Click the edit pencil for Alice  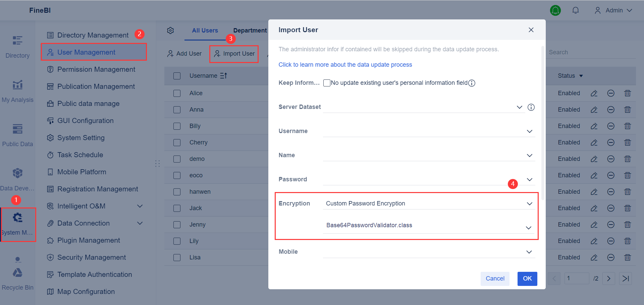coord(594,93)
